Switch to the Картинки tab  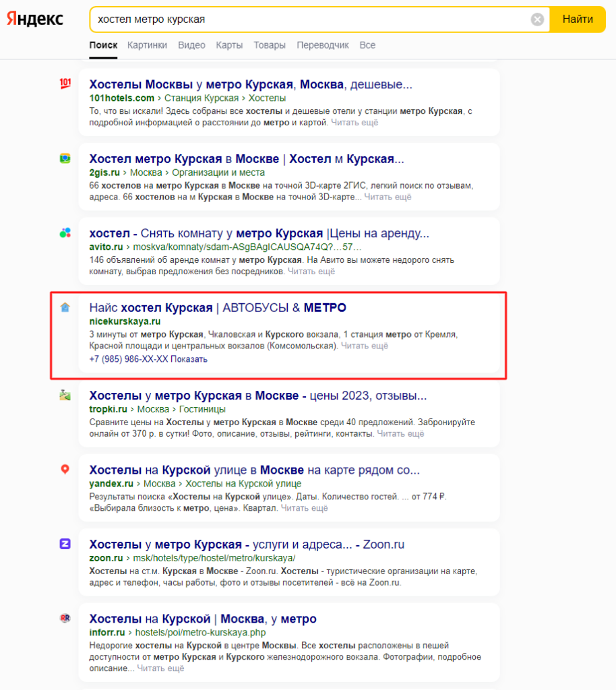147,45
